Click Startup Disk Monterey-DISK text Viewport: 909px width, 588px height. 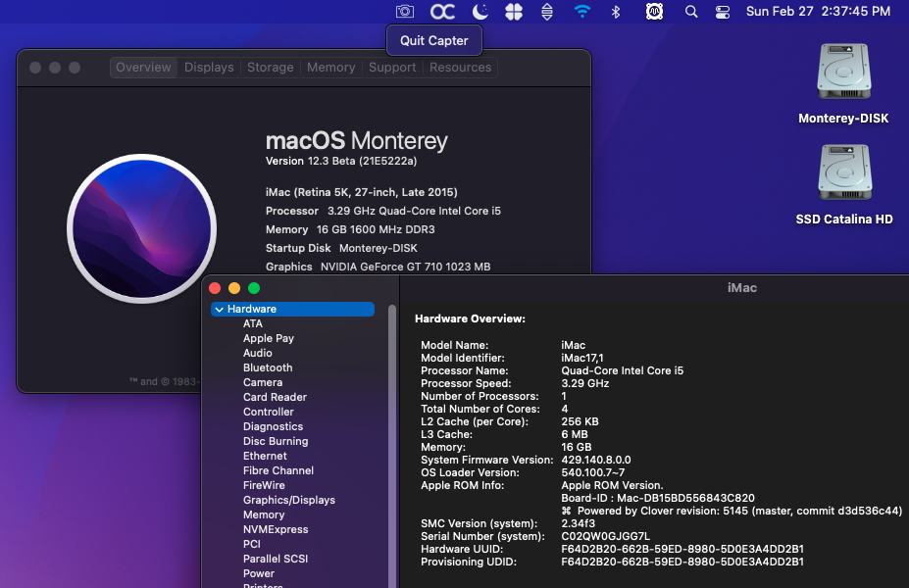click(x=341, y=248)
